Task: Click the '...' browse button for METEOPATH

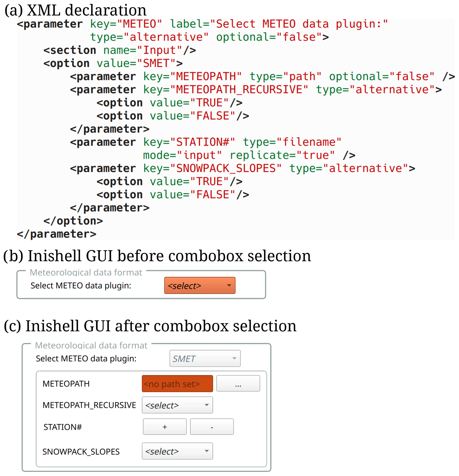Action: tap(238, 384)
